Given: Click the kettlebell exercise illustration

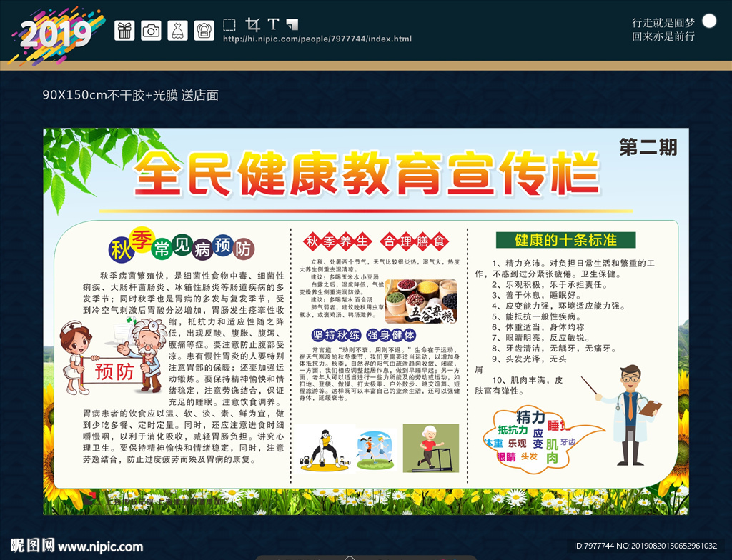Looking at the screenshot, I should (325, 449).
